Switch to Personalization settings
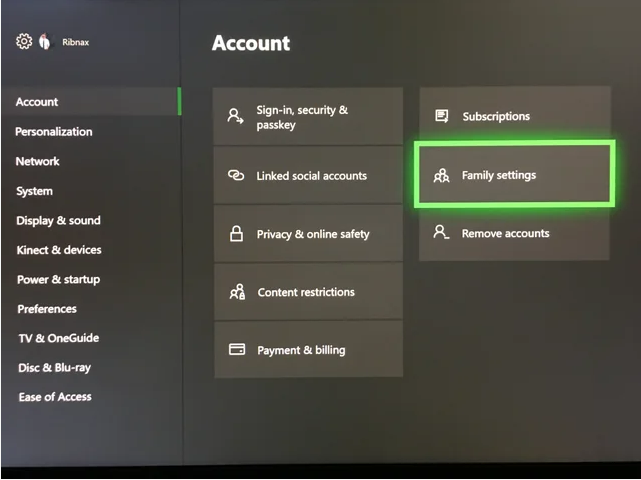Image resolution: width=641 pixels, height=480 pixels. [54, 132]
